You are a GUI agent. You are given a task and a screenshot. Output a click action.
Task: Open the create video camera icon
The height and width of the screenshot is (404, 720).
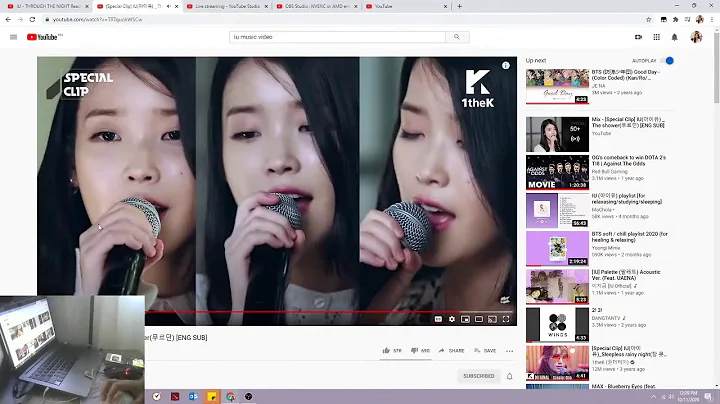click(x=638, y=37)
